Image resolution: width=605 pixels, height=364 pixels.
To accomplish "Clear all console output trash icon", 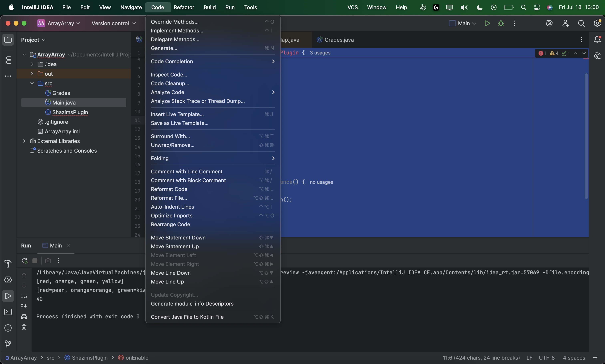I will pos(24,327).
